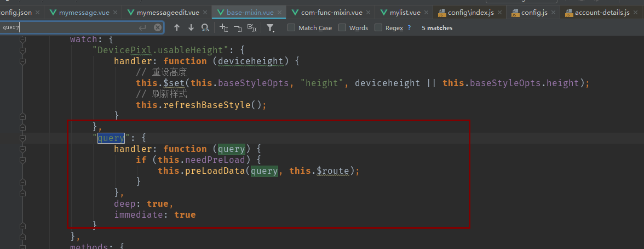Click the "// 重设高度" comment
The image size is (644, 249).
(x=162, y=72)
